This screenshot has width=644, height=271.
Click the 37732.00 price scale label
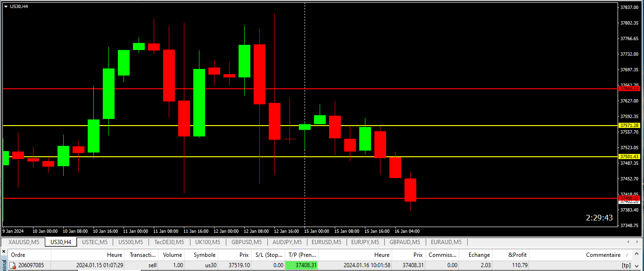(x=630, y=54)
